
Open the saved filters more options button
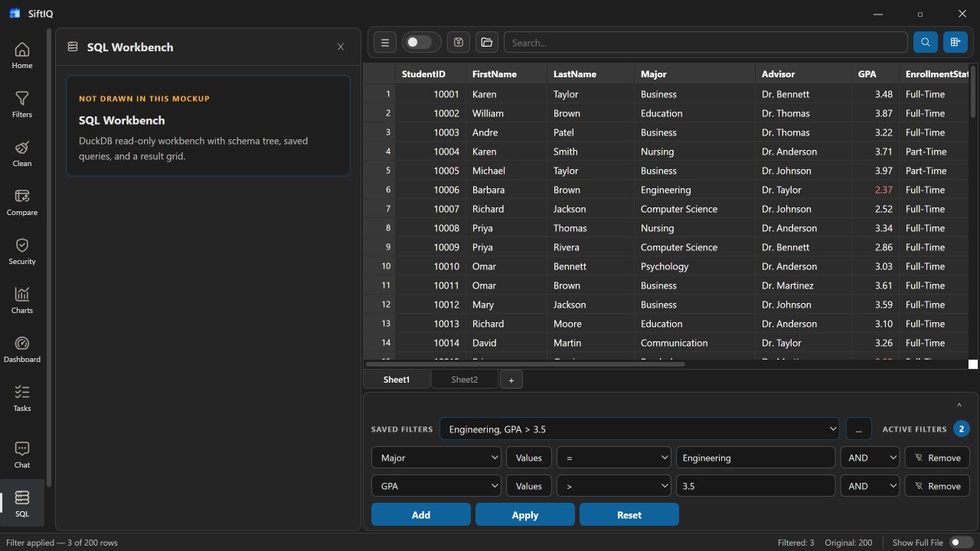click(x=859, y=429)
